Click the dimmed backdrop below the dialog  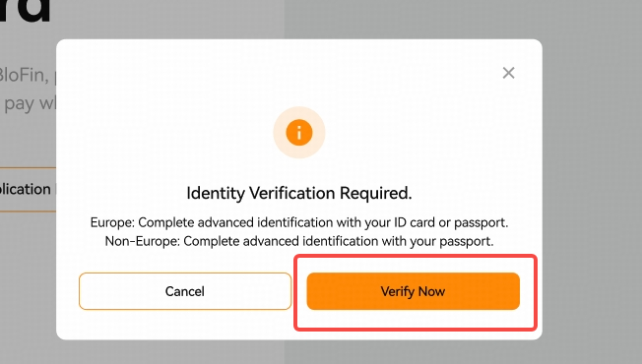[x=299, y=352]
